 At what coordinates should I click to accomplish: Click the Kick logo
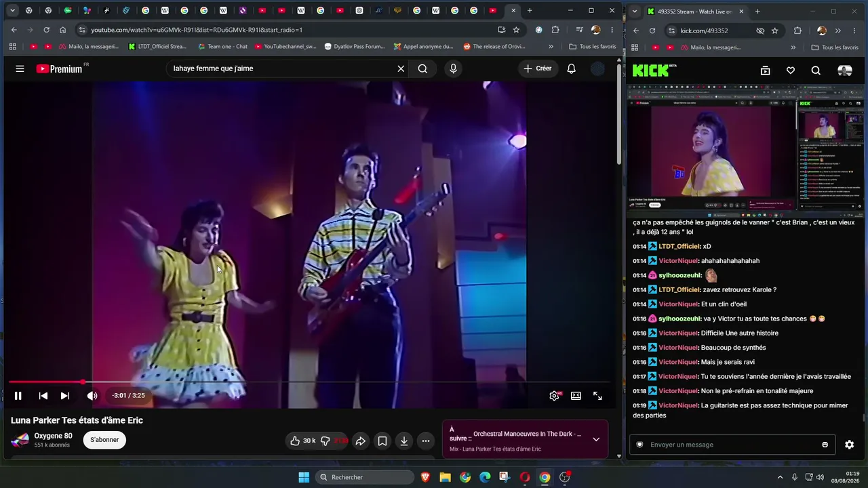point(654,70)
